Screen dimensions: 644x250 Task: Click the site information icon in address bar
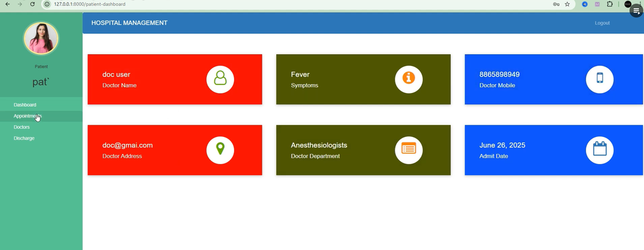47,4
